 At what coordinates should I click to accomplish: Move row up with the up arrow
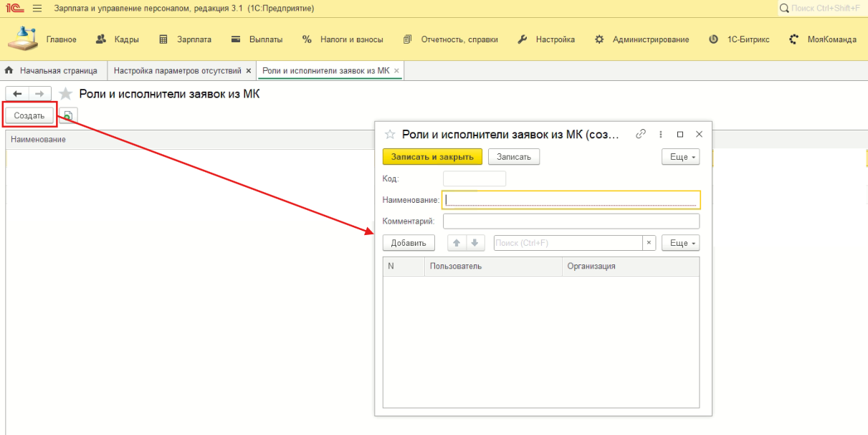pos(457,243)
